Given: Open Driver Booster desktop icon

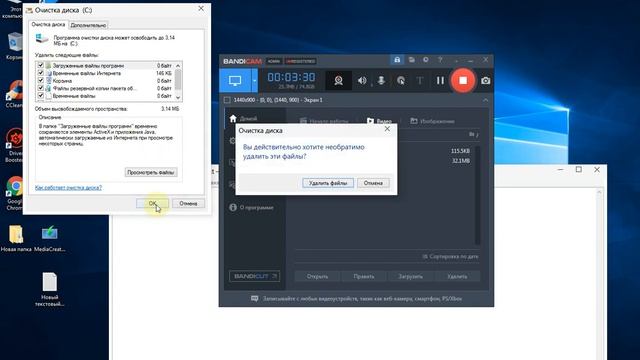Looking at the screenshot, I should [15, 145].
